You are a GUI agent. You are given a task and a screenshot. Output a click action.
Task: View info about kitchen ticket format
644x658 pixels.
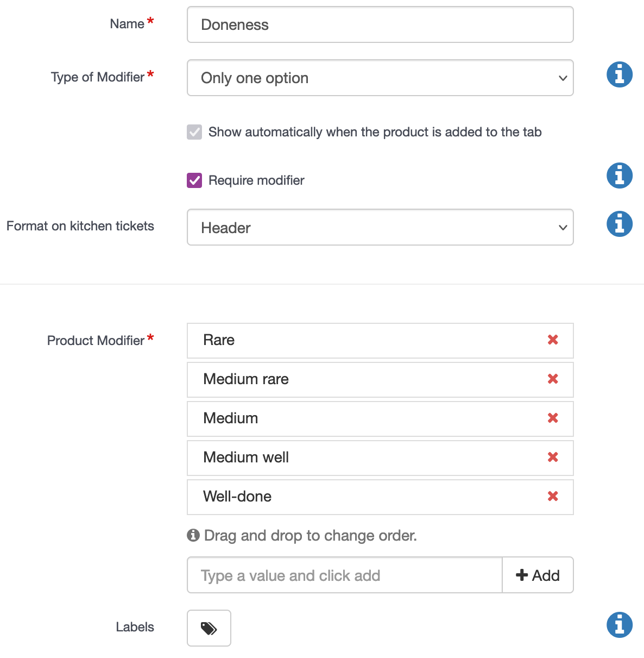pyautogui.click(x=620, y=224)
